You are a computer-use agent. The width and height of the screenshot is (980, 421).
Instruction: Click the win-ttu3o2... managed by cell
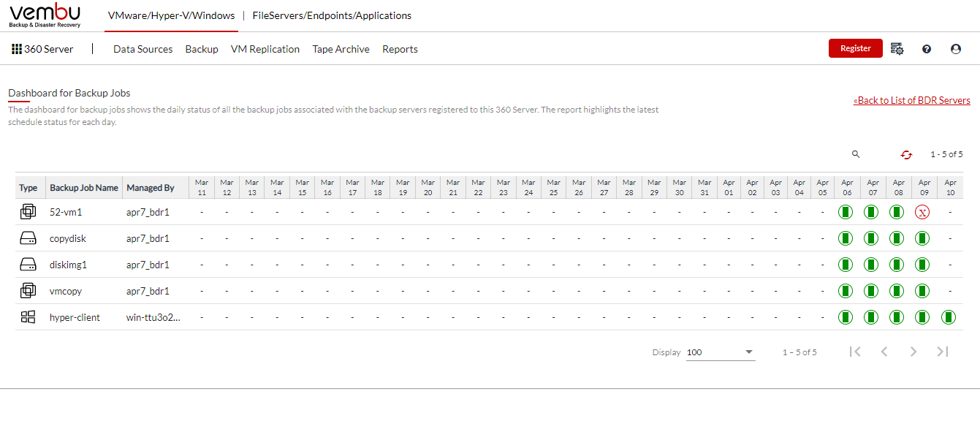153,317
